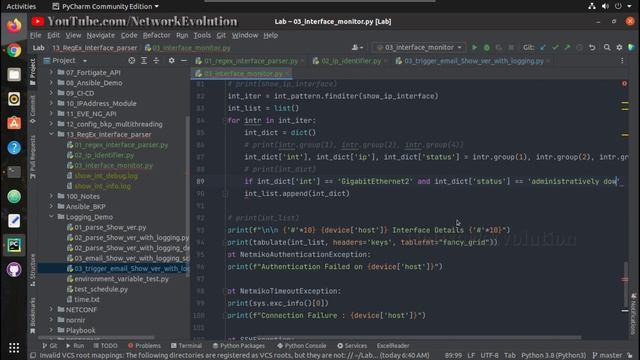The image size is (640, 360).
Task: Open the Navigate menu
Action: [x=100, y=36]
